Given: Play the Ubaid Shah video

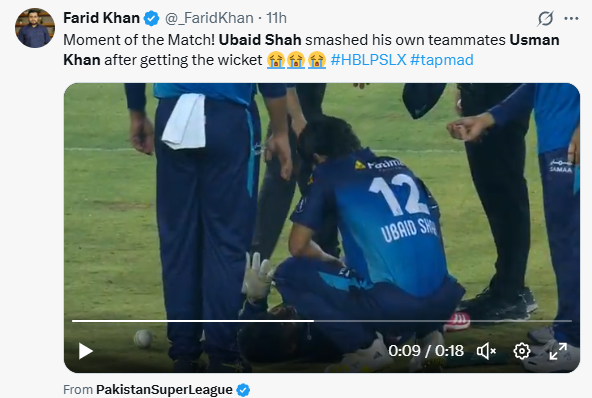Looking at the screenshot, I should 86,351.
